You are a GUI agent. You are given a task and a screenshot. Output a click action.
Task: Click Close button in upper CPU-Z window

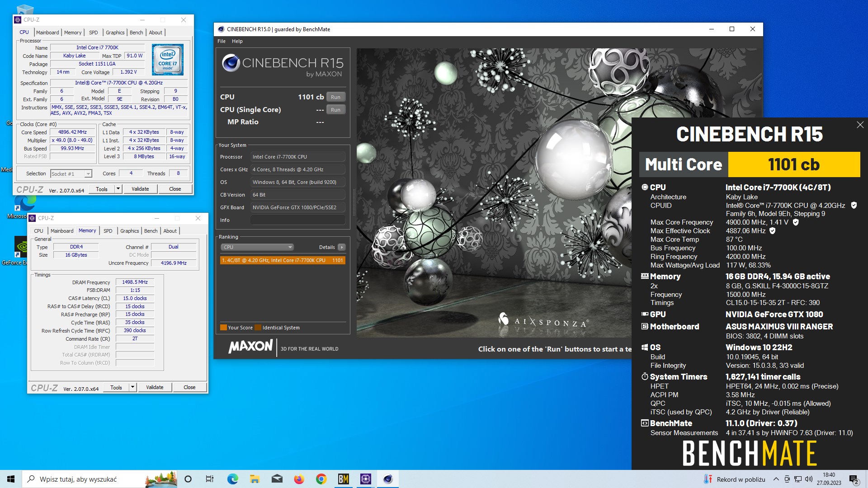175,189
